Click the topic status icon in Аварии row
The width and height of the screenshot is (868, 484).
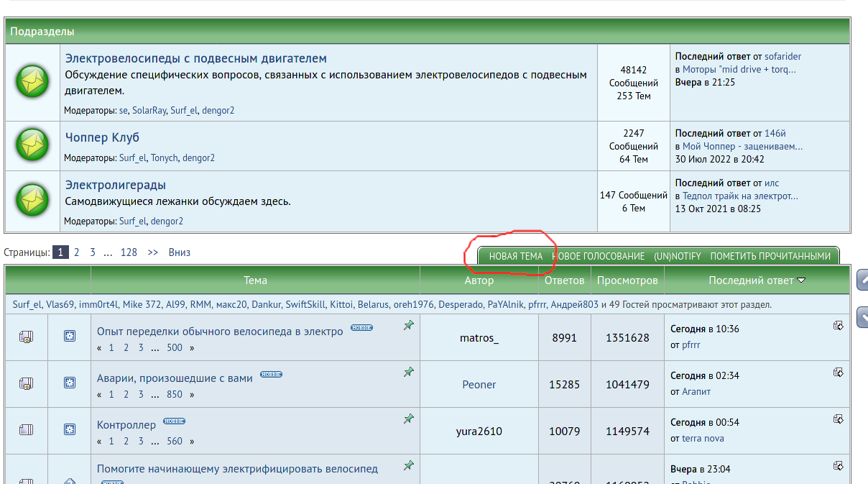click(x=26, y=383)
